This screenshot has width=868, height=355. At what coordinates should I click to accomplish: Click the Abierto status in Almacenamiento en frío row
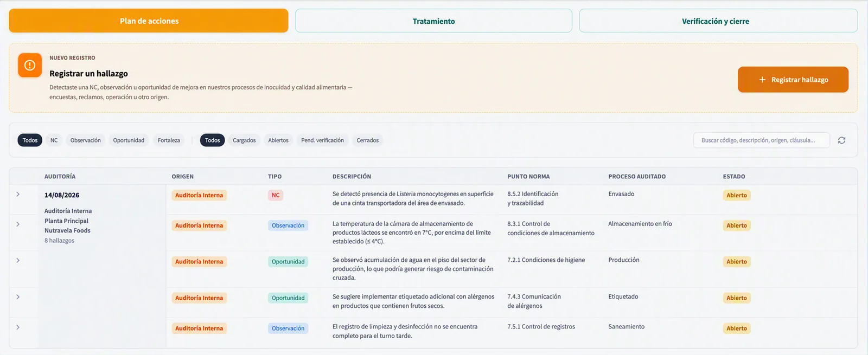click(737, 225)
